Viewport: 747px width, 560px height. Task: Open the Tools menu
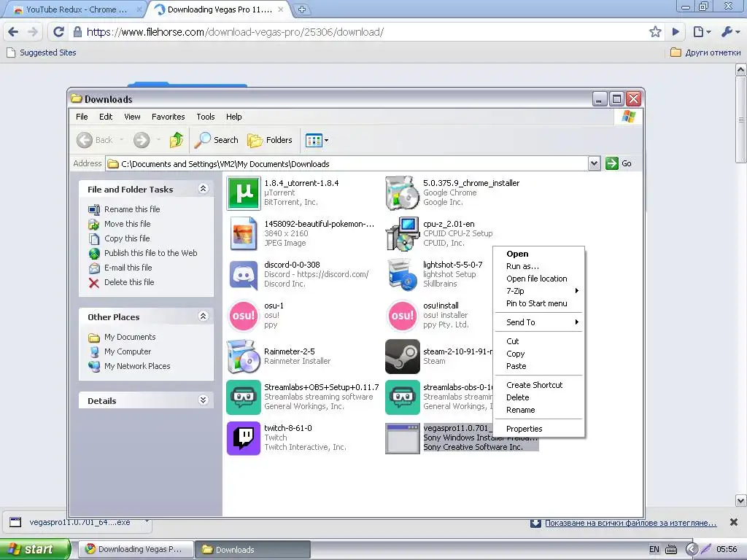205,117
